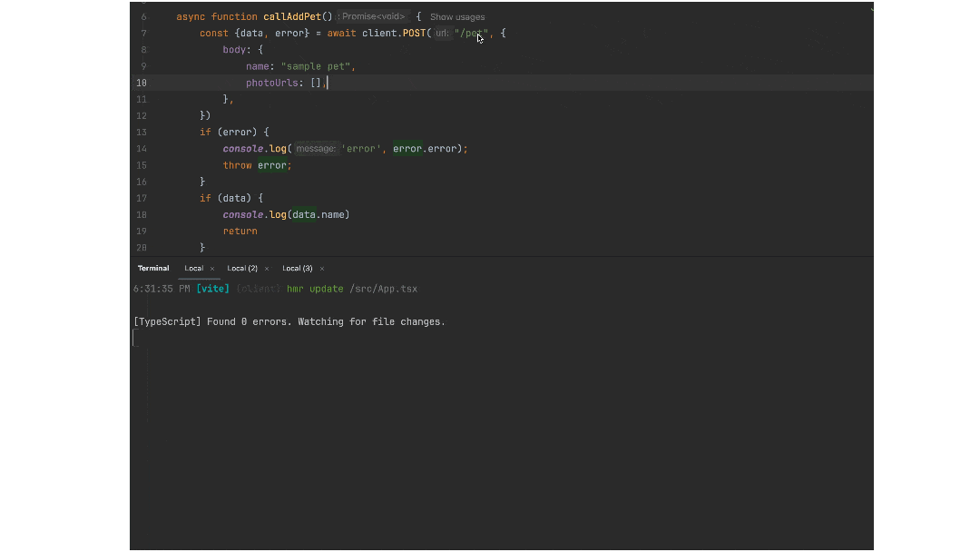This screenshot has height=552, width=980.
Task: Click data.name inside console.log on line 18
Action: (x=318, y=214)
